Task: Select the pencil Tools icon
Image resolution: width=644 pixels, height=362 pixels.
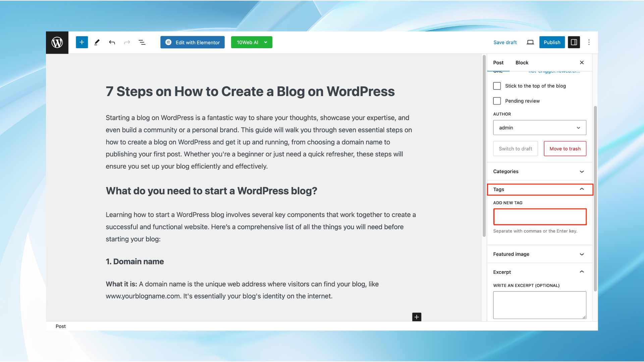Action: tap(97, 42)
